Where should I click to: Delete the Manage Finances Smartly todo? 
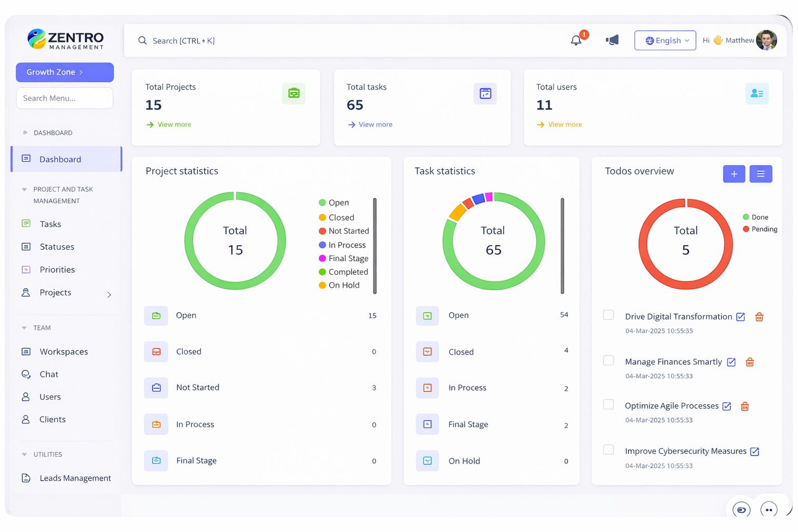point(750,362)
